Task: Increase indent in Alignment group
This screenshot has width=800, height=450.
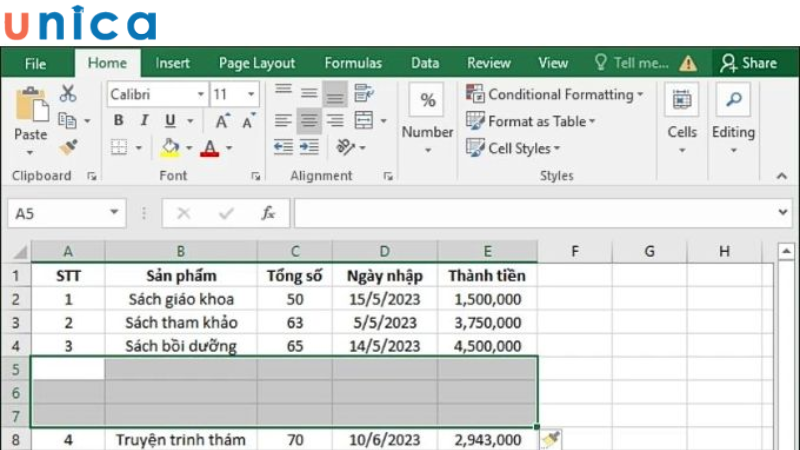Action: pyautogui.click(x=310, y=147)
